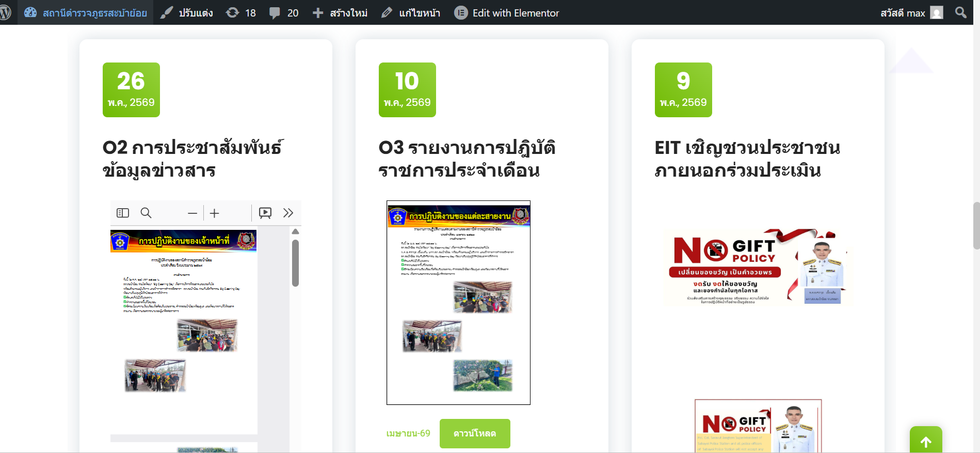Viewport: 980px width, 453px height.
Task: Open the WordPress logo menu
Action: point(5,12)
